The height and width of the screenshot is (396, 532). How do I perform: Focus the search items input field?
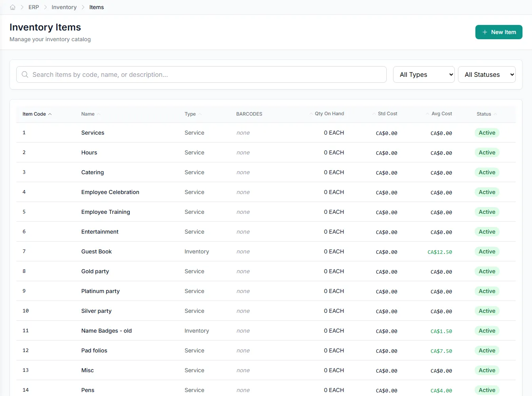coord(201,74)
